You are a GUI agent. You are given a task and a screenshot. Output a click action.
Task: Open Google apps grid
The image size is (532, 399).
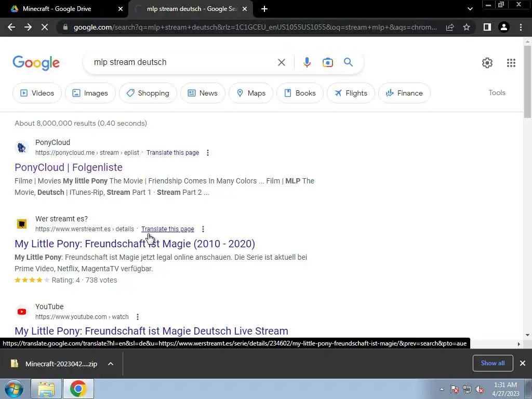tap(511, 63)
